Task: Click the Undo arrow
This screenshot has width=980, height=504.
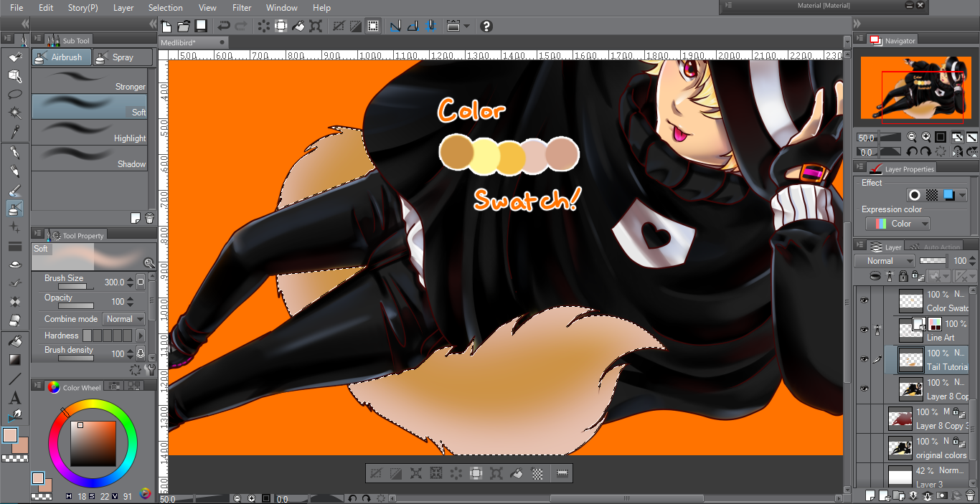Action: click(x=223, y=27)
